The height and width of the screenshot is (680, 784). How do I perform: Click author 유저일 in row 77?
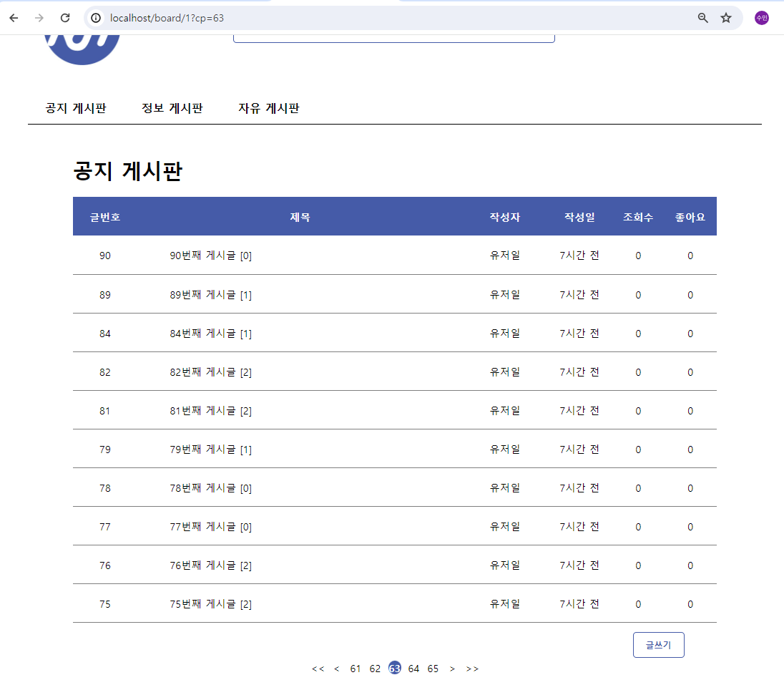tap(505, 527)
